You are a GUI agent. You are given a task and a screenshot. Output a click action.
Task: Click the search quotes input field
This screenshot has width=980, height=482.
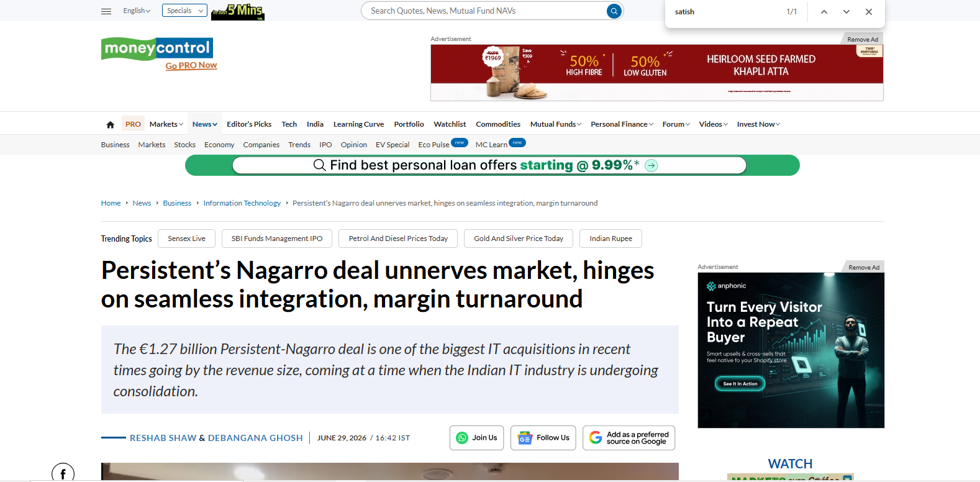pos(484,11)
